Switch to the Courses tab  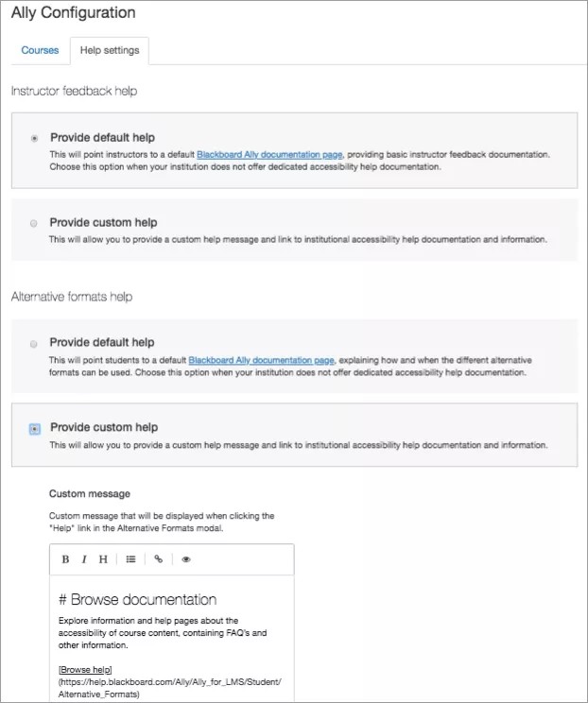[x=40, y=50]
